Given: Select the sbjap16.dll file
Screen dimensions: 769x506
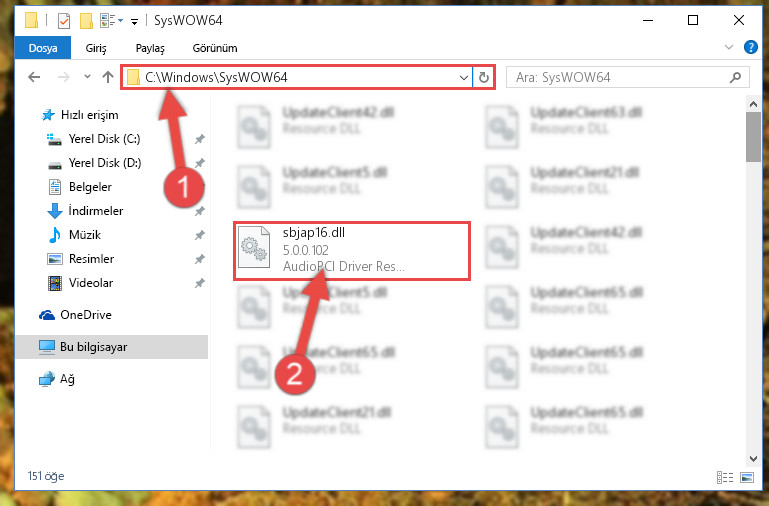Looking at the screenshot, I should coord(352,251).
